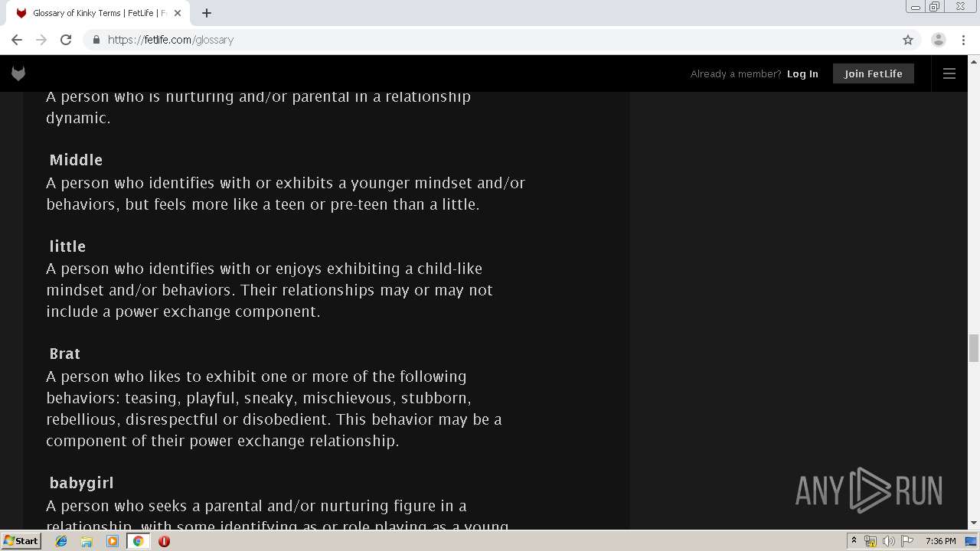Open the Chrome profile avatar icon
The height and width of the screenshot is (551, 980).
(939, 40)
